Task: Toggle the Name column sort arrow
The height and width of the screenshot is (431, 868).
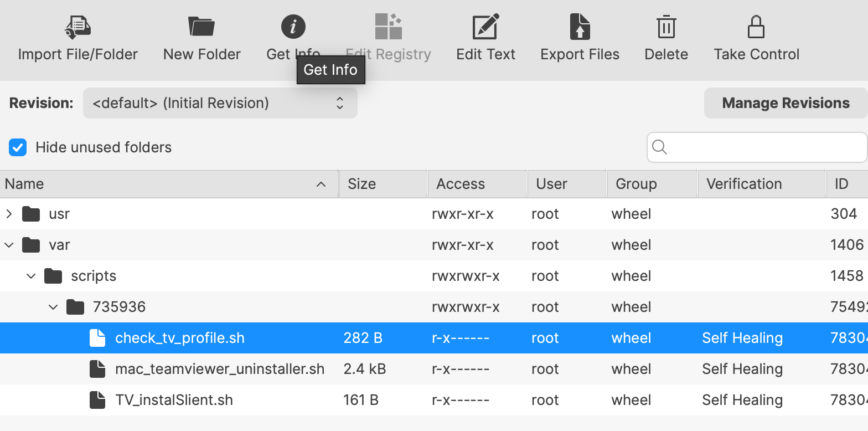Action: [x=321, y=184]
